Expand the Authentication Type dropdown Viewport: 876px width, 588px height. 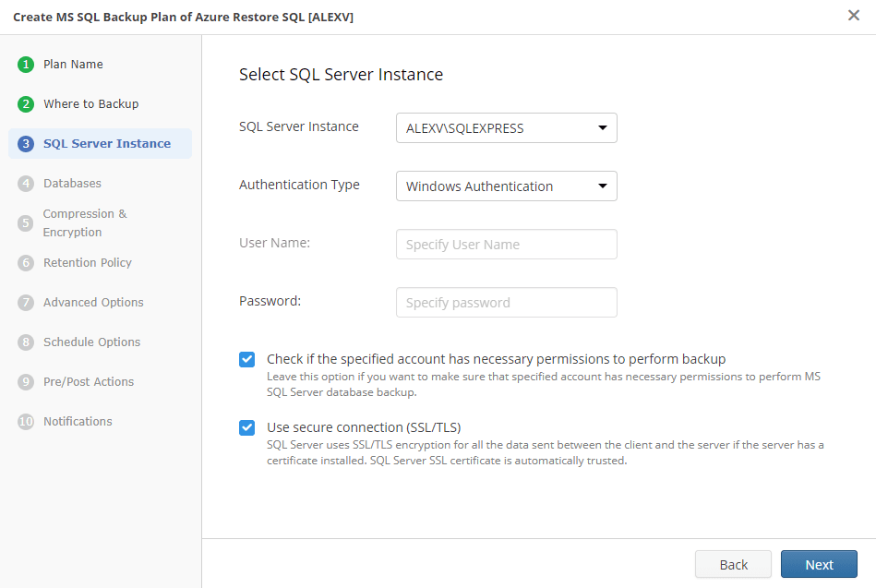[x=506, y=186]
